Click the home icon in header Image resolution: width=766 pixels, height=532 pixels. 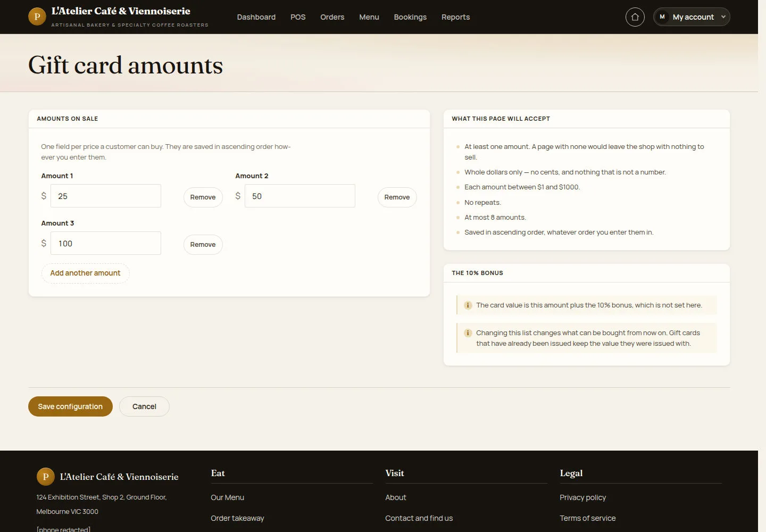(x=635, y=17)
